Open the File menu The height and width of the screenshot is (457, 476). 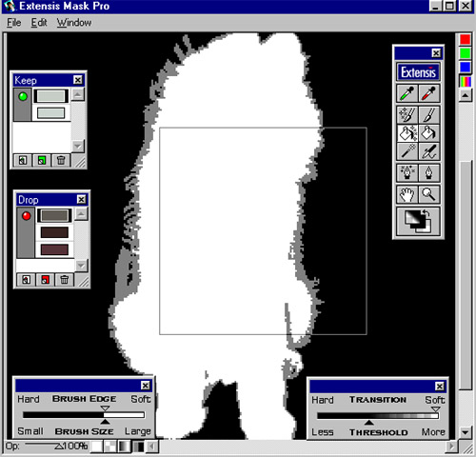point(14,23)
